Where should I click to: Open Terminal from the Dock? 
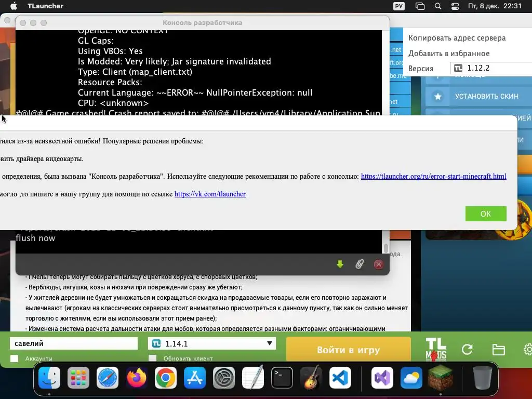point(282,377)
